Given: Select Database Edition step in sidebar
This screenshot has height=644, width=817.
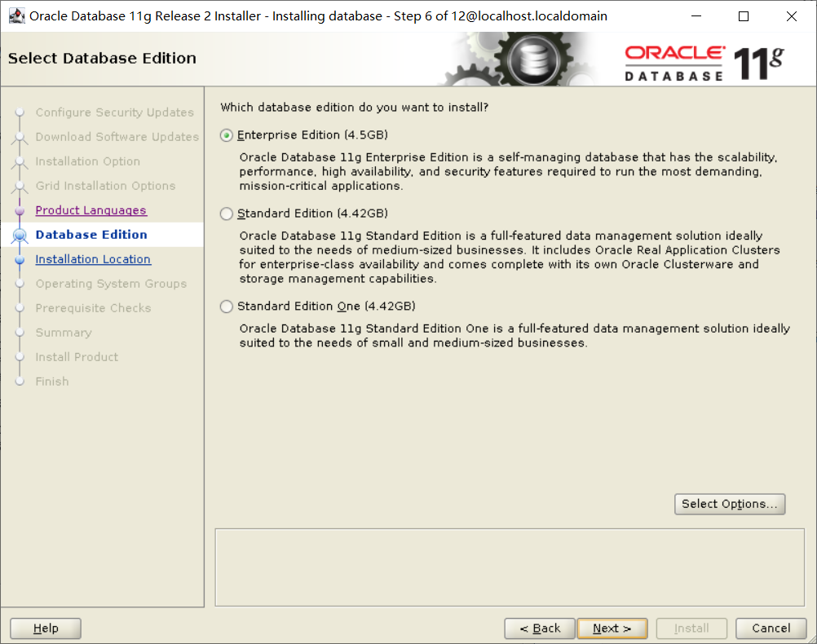Looking at the screenshot, I should point(91,235).
